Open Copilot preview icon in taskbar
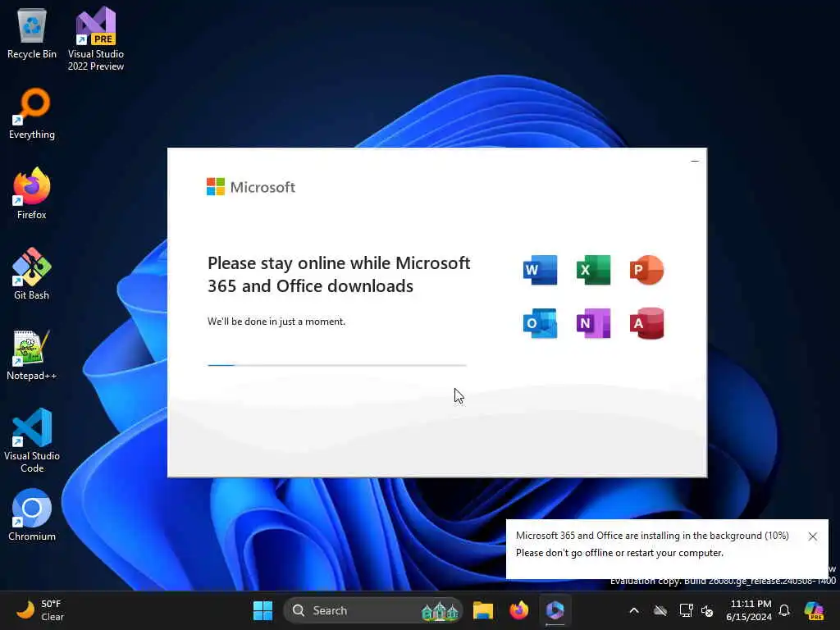 click(x=815, y=610)
